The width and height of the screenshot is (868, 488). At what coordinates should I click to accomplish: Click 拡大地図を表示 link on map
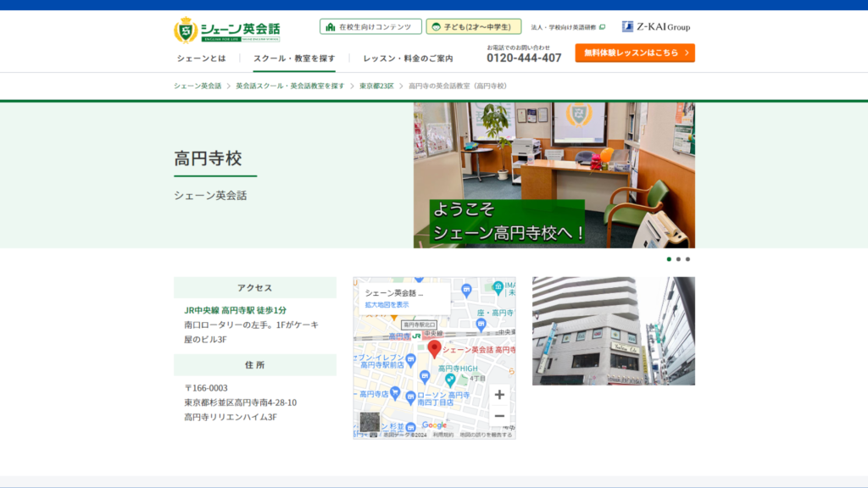(x=387, y=305)
